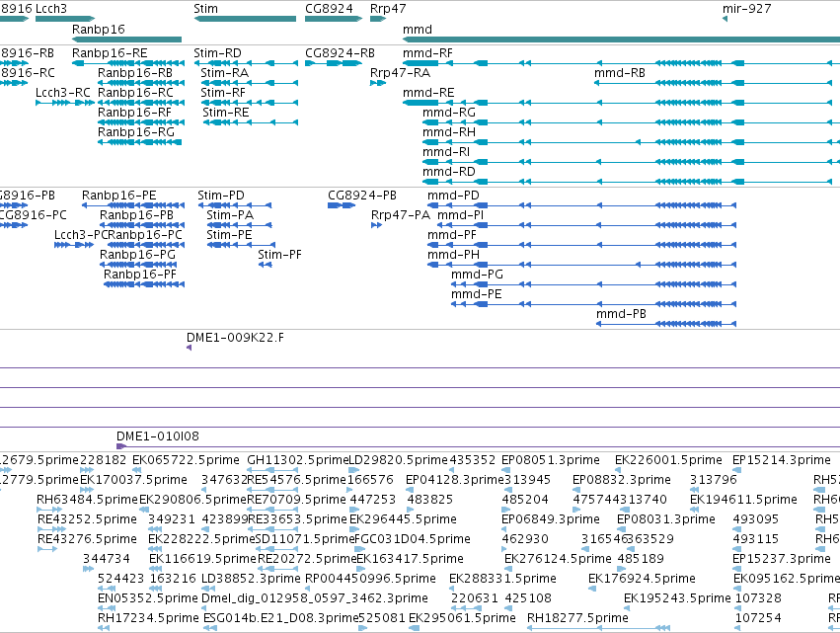Click protein label mmd-PE

pos(476,295)
